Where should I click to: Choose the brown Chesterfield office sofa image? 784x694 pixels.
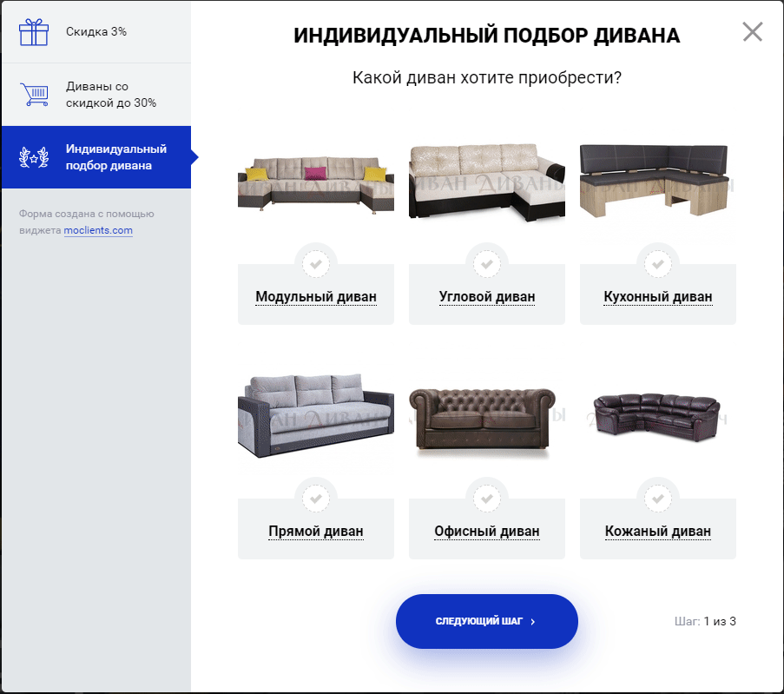click(x=483, y=421)
